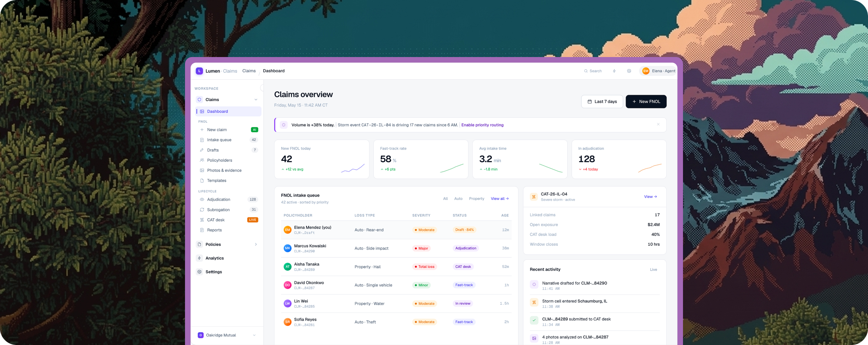The height and width of the screenshot is (345, 868).
Task: Click the Lumen logo icon
Action: click(199, 71)
